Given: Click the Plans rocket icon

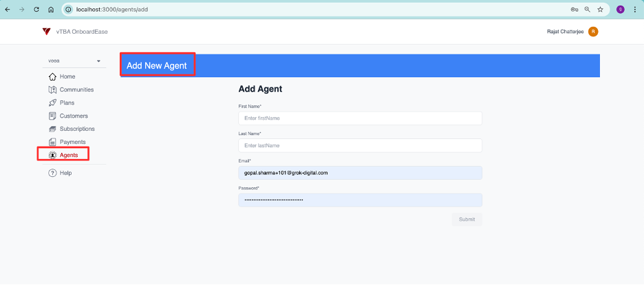Looking at the screenshot, I should pyautogui.click(x=52, y=103).
